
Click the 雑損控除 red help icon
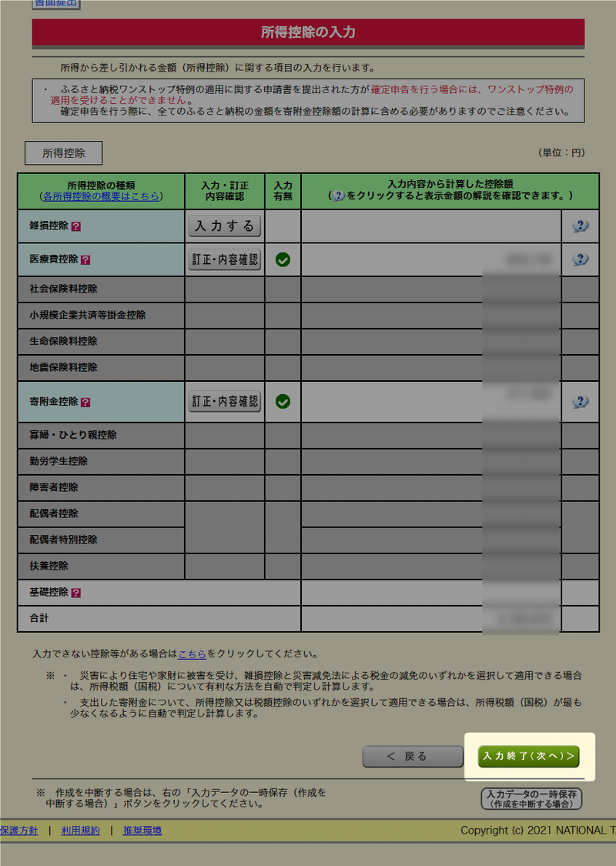76,226
